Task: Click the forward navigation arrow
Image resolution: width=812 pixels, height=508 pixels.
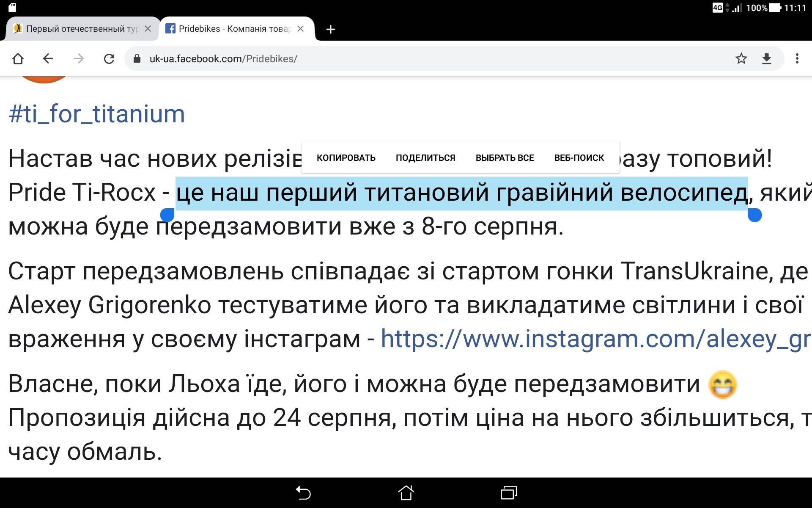Action: [x=79, y=58]
